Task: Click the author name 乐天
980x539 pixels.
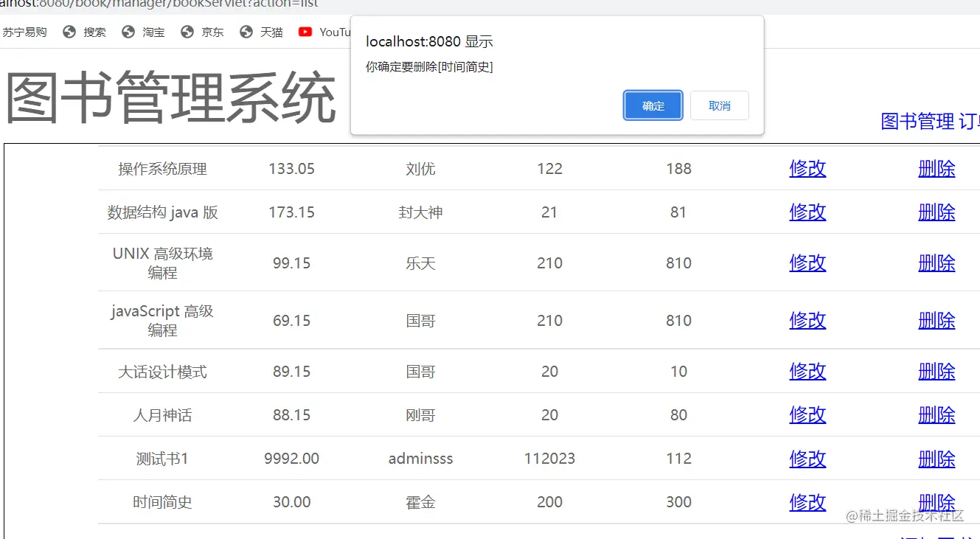Action: point(420,263)
